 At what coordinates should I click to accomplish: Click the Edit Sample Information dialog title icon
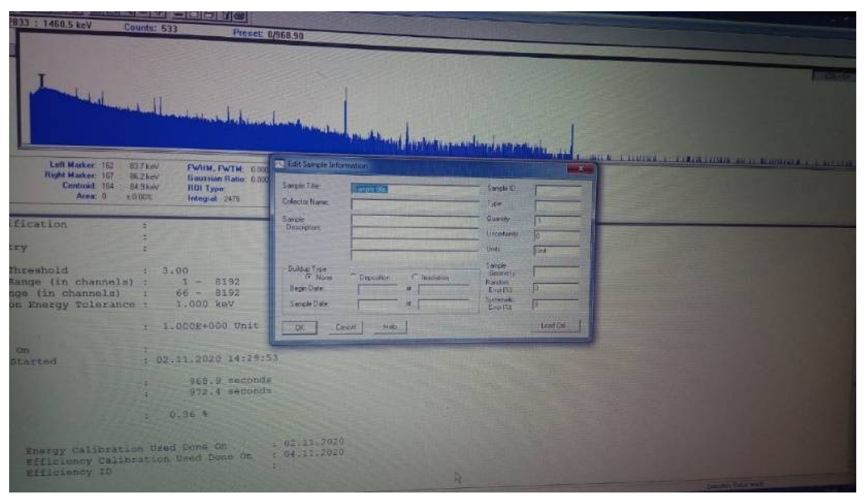279,165
